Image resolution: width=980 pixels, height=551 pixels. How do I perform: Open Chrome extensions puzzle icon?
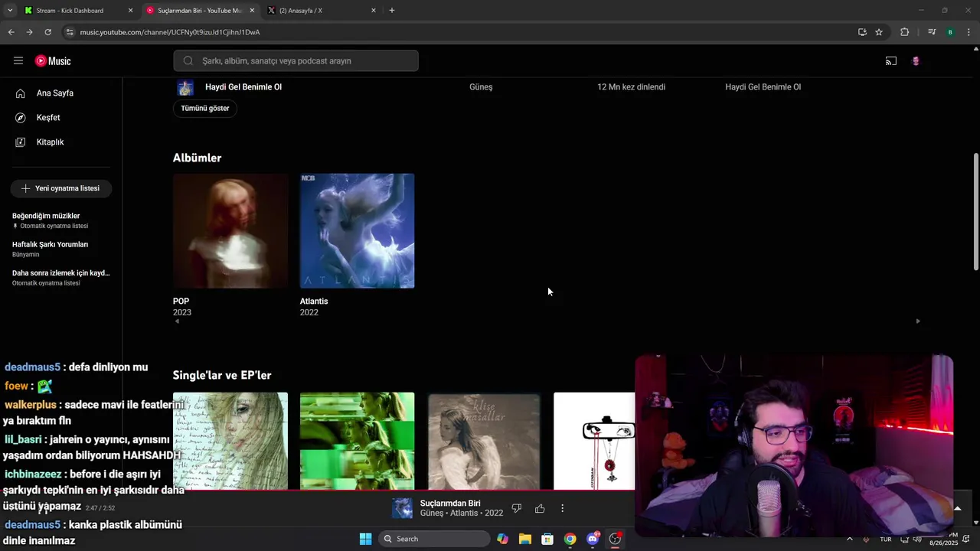[x=904, y=32]
